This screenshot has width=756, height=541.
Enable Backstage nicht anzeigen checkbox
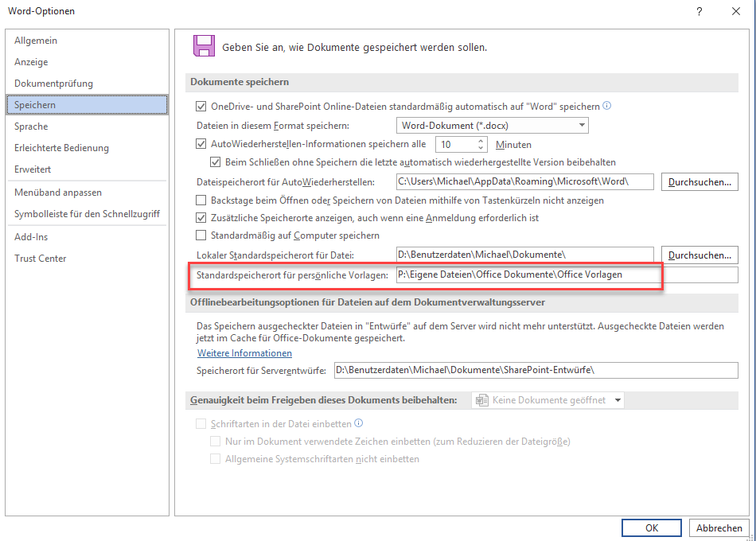coord(201,200)
